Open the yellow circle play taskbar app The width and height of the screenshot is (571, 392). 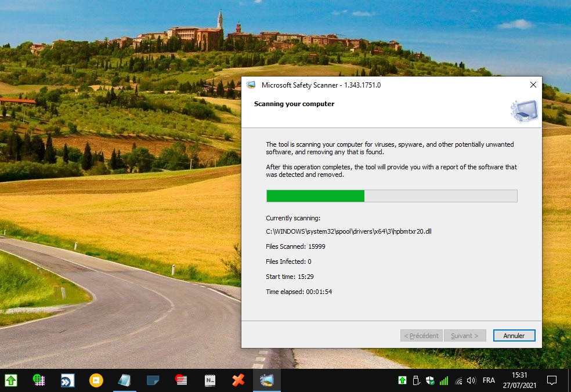pyautogui.click(x=96, y=380)
